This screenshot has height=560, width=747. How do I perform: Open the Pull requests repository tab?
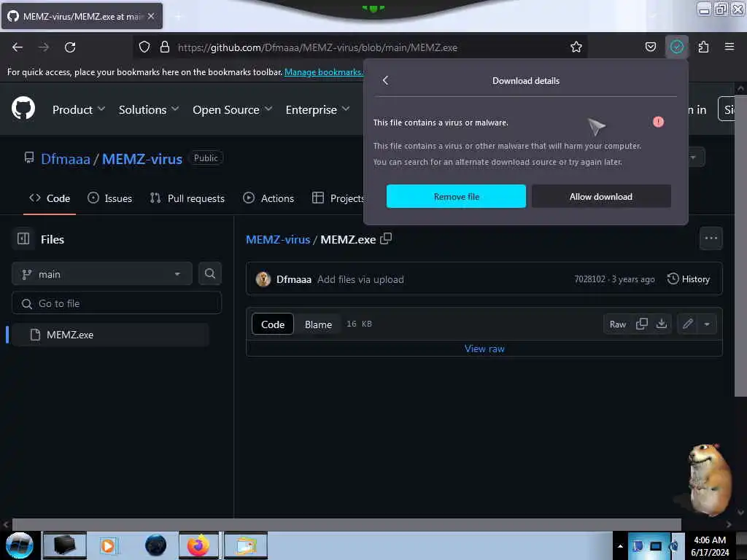[187, 198]
